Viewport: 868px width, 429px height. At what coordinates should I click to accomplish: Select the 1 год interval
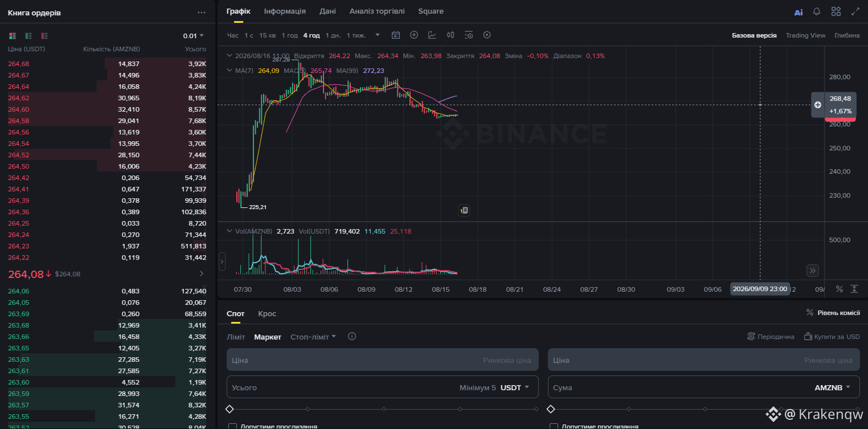point(289,35)
